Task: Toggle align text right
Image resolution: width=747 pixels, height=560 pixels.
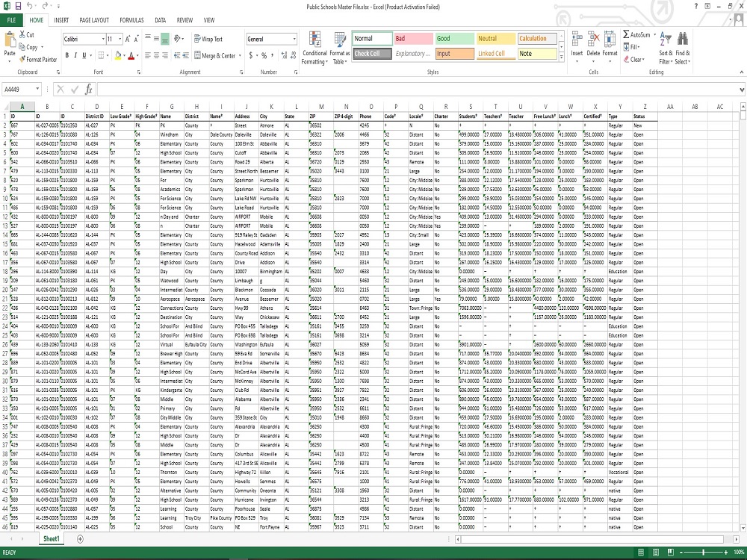Action: click(x=165, y=56)
